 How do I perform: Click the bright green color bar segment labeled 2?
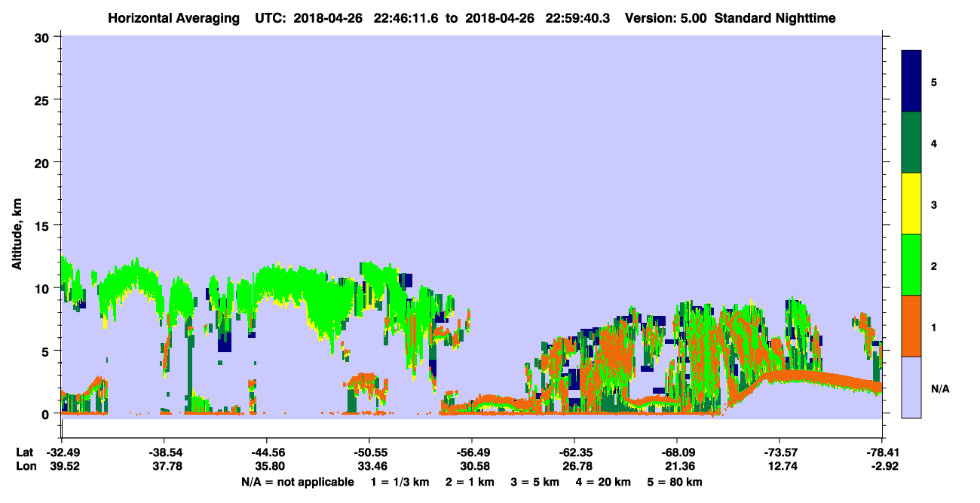pos(911,265)
